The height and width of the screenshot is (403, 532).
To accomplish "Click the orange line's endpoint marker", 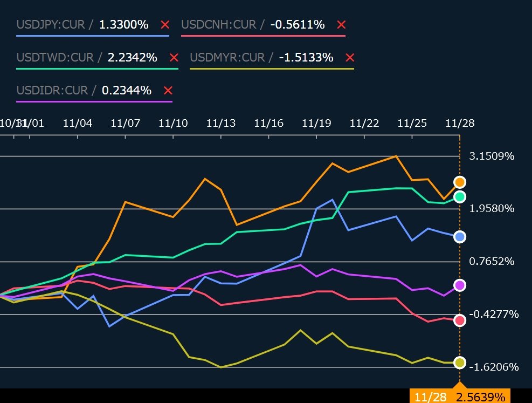I will (460, 182).
